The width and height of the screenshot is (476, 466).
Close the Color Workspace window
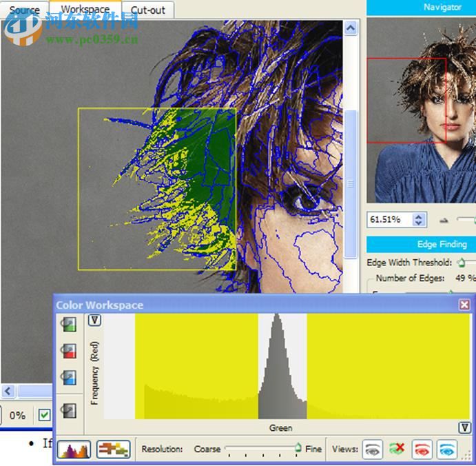[464, 305]
